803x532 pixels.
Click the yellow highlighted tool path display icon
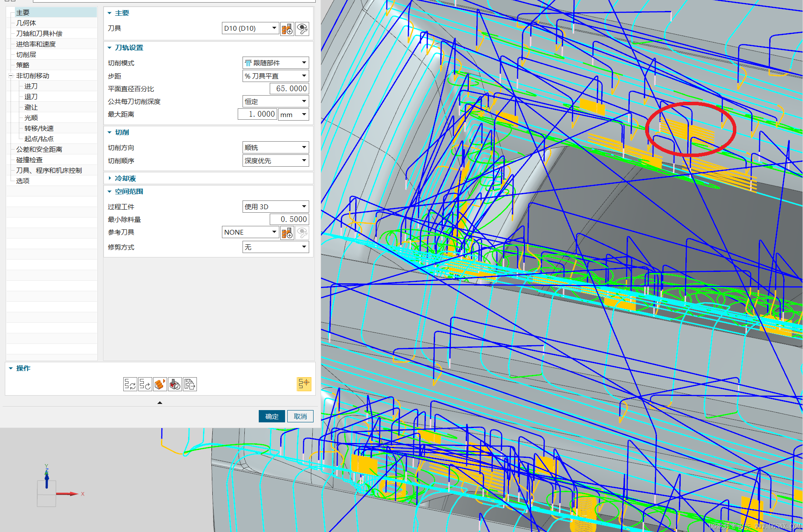click(x=303, y=384)
